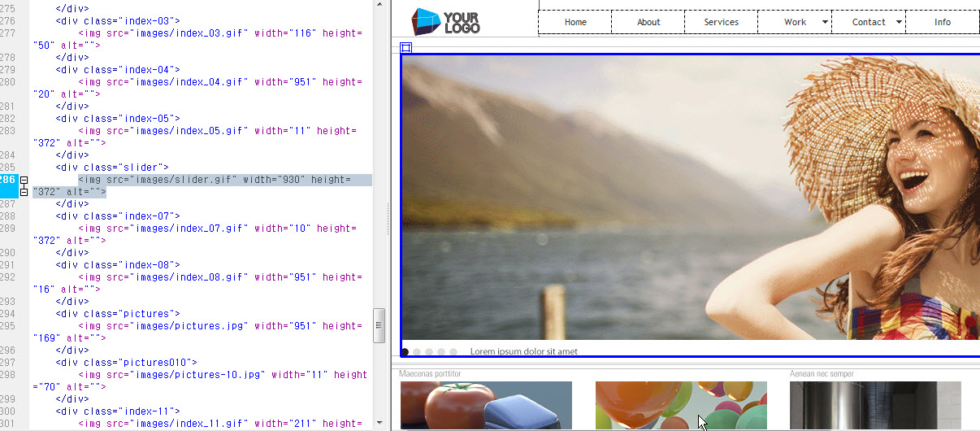The image size is (980, 431).
Task: Click the gray metallic interior thumbnail
Action: tap(875, 405)
